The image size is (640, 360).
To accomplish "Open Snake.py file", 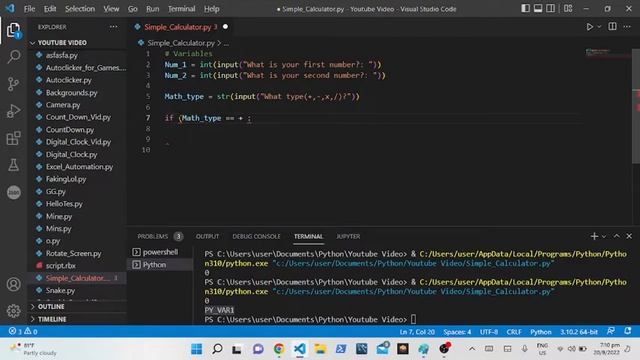I will [x=60, y=290].
